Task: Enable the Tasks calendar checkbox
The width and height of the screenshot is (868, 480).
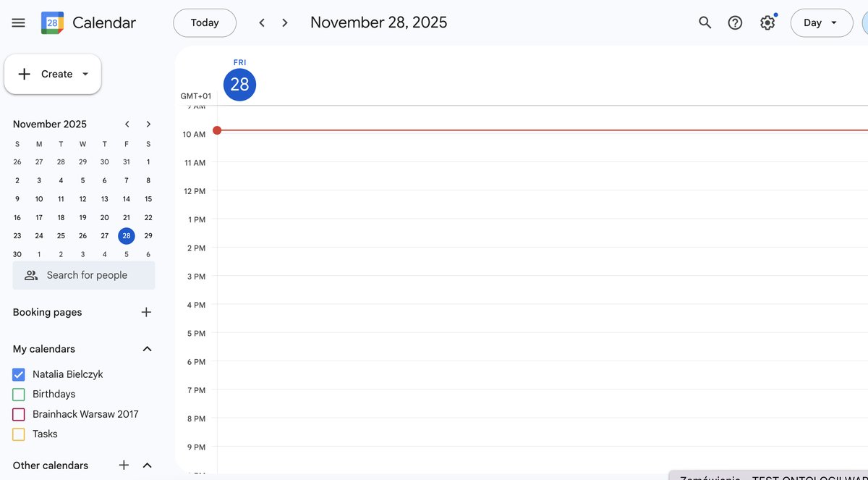Action: [x=19, y=434]
